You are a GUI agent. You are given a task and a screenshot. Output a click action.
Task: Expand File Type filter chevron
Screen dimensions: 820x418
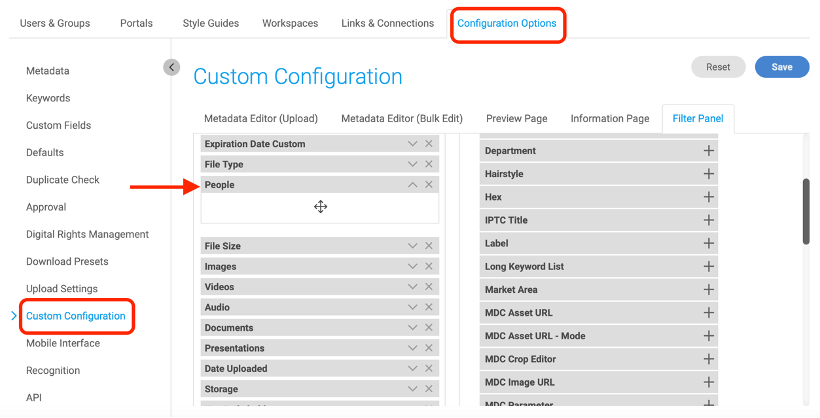click(x=412, y=164)
